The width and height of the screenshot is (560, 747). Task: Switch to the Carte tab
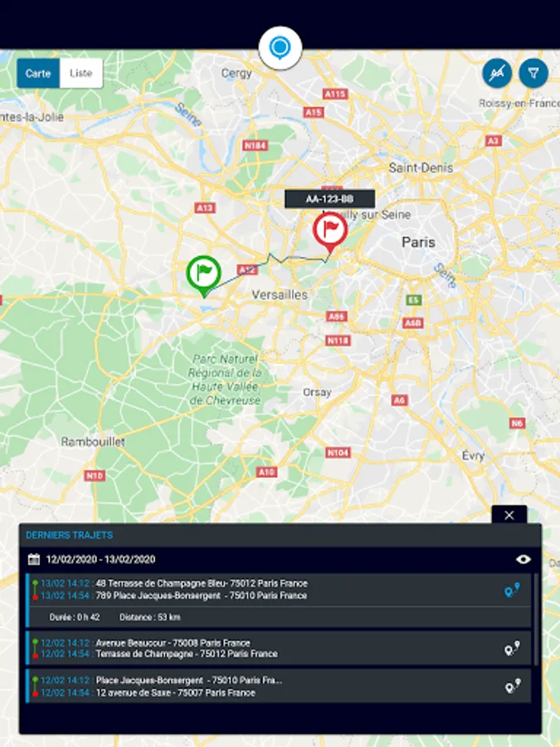coord(38,73)
